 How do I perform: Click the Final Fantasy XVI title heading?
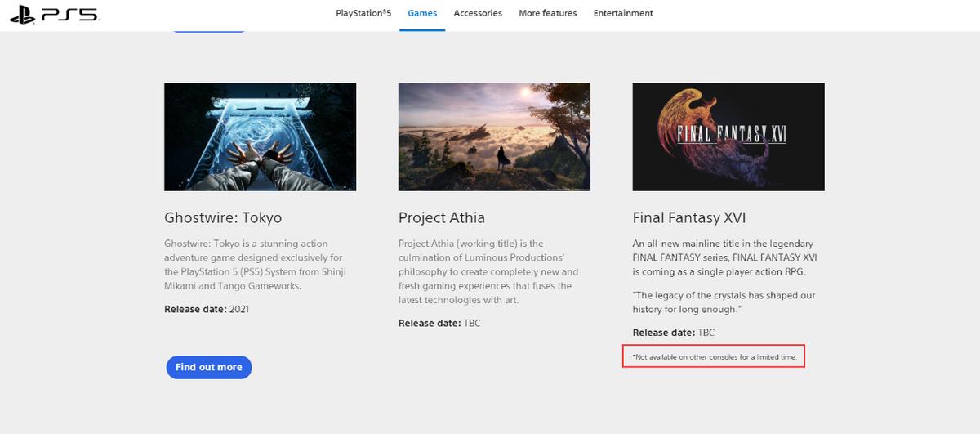689,217
